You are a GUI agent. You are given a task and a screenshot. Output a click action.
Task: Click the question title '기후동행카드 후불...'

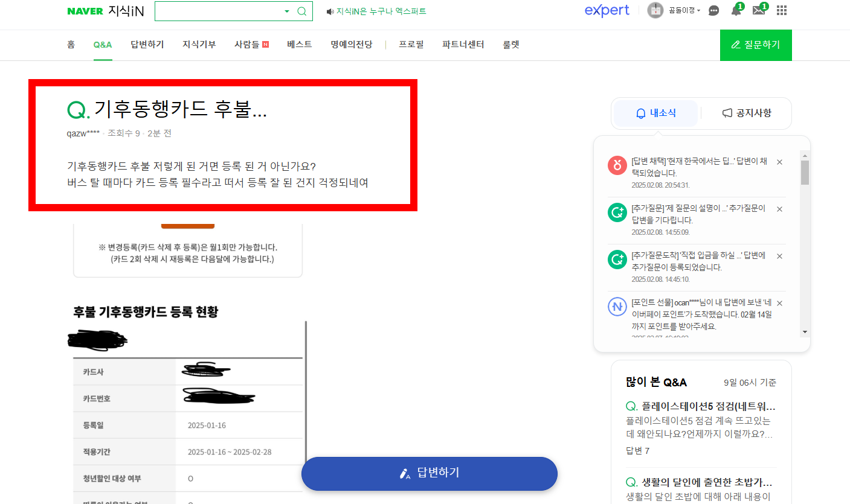coord(180,109)
